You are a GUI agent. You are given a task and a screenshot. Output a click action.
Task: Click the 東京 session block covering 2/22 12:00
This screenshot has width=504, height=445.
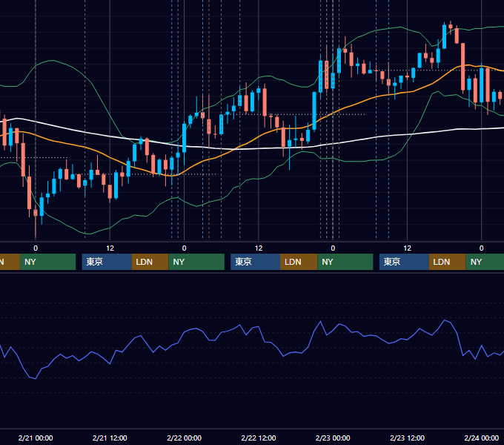255,262
